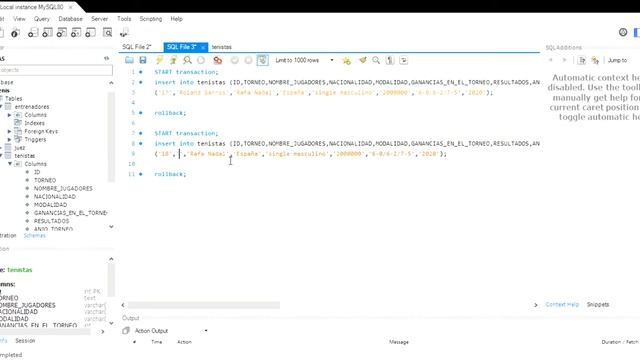Select the MODALIDAD column in the tree
The image size is (640, 360).
(x=50, y=205)
